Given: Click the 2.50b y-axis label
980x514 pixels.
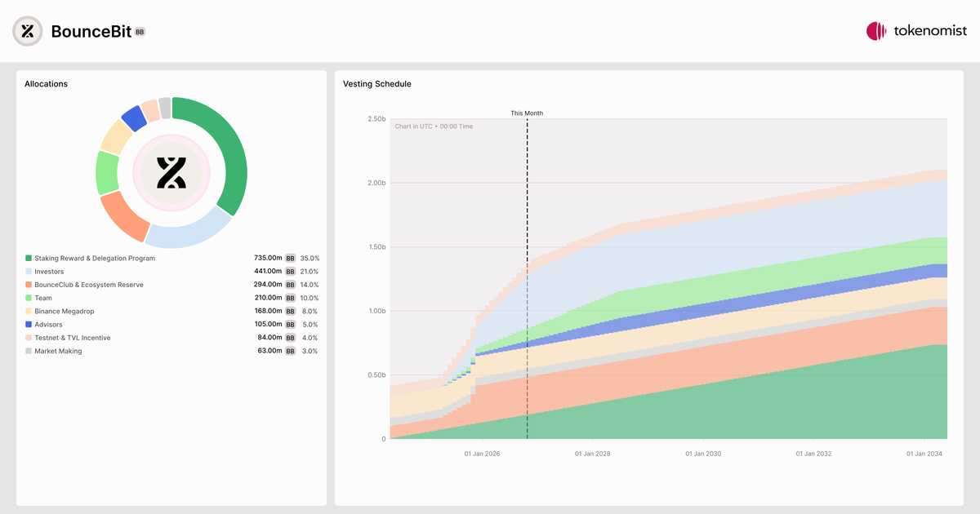Looking at the screenshot, I should tap(376, 119).
